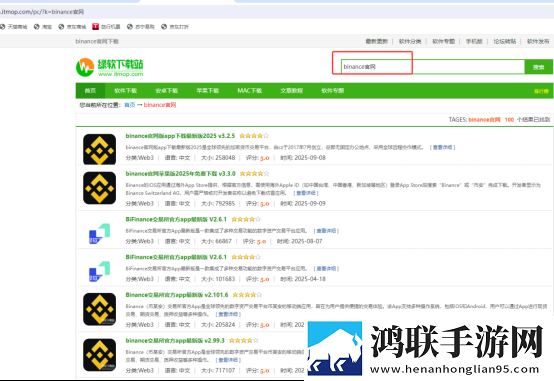Click the red binance官网 breadcrumb text
Screen dimensions: 554x381
160,105
